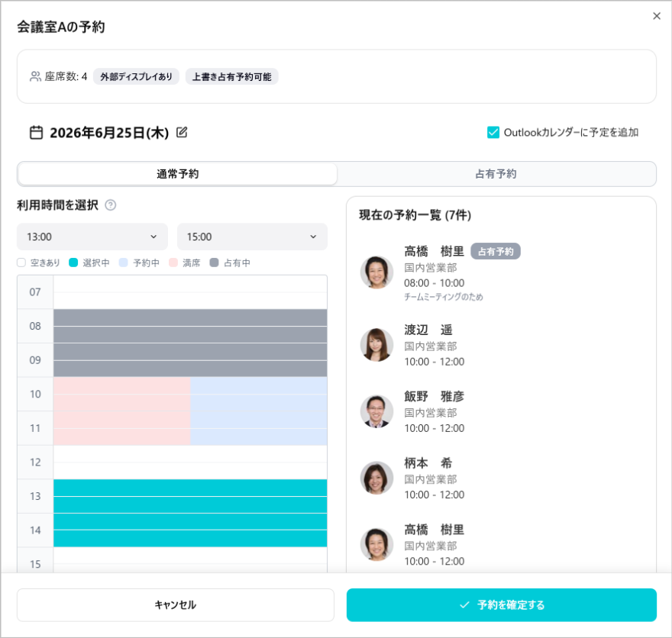This screenshot has height=638, width=672.
Task: Open the 13:00 start time dropdown
Action: 92,237
